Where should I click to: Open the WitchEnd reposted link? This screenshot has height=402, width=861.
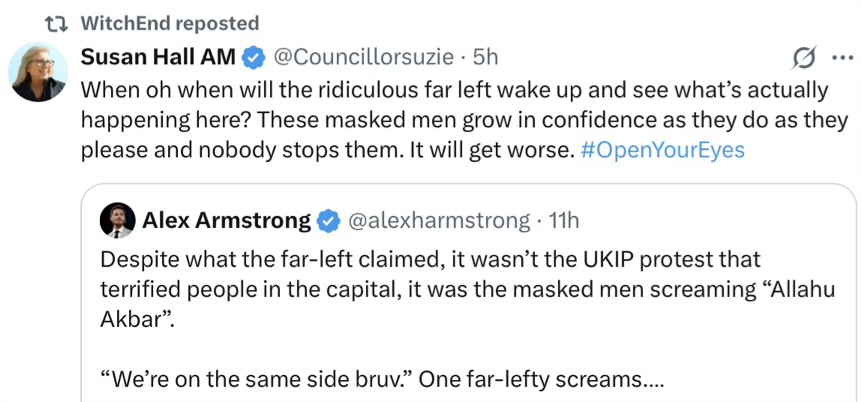pos(168,23)
